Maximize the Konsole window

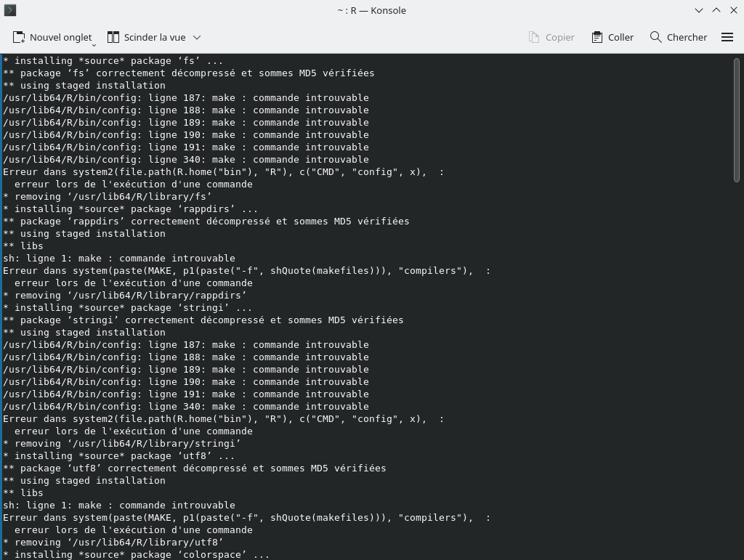click(716, 10)
